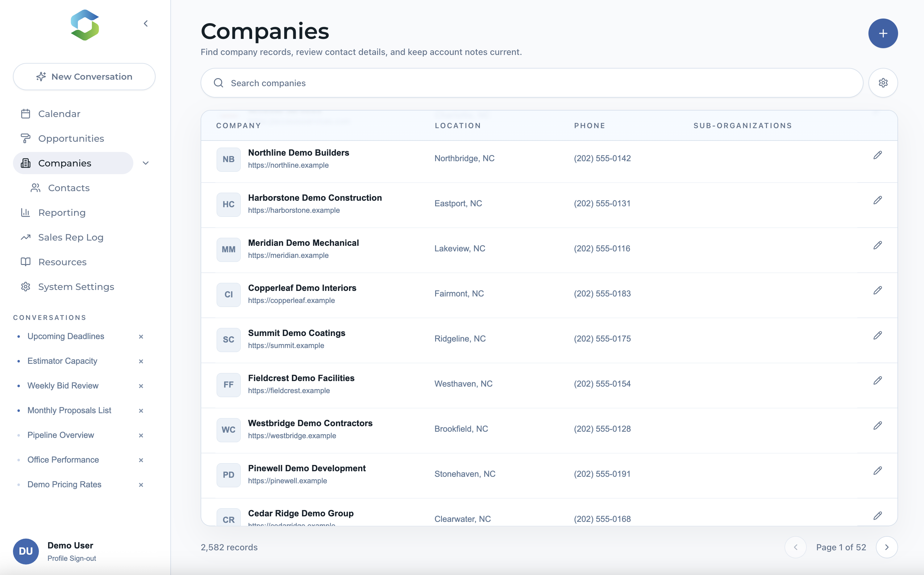Open the https://pinewell.example link
Screen dimensions: 924x575
point(287,481)
